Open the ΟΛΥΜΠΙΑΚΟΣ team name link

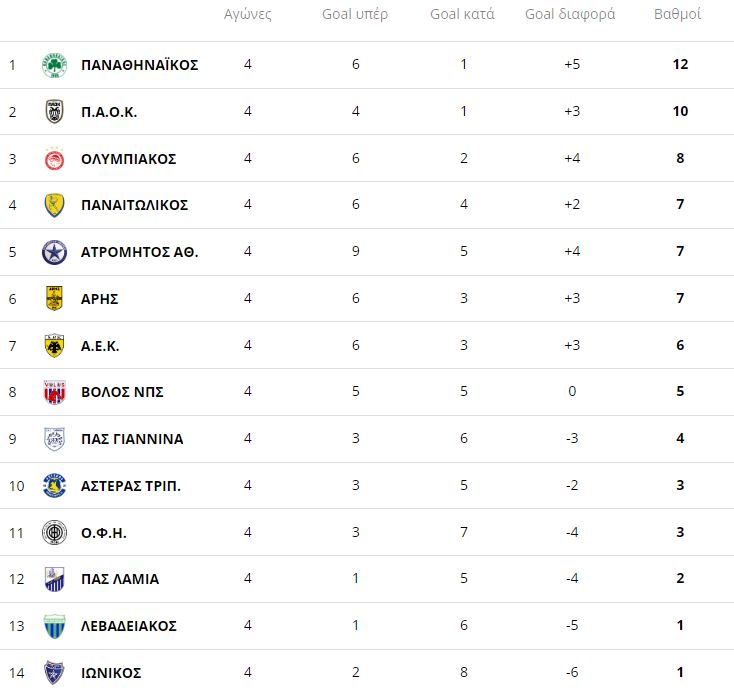point(129,159)
